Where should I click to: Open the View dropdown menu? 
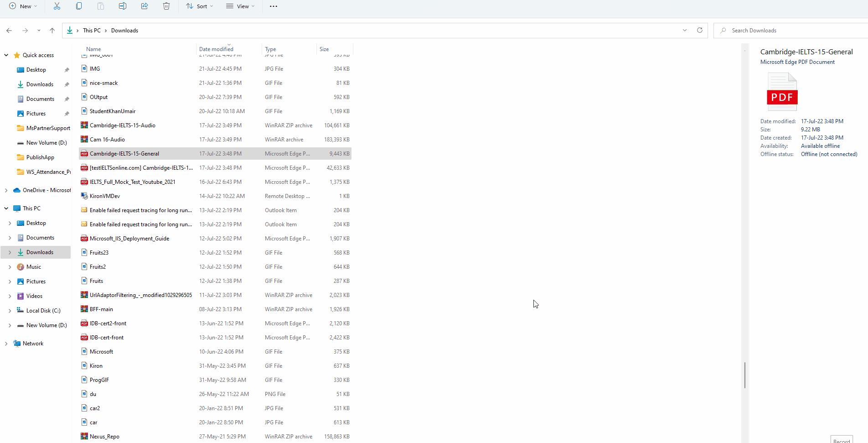(x=240, y=6)
